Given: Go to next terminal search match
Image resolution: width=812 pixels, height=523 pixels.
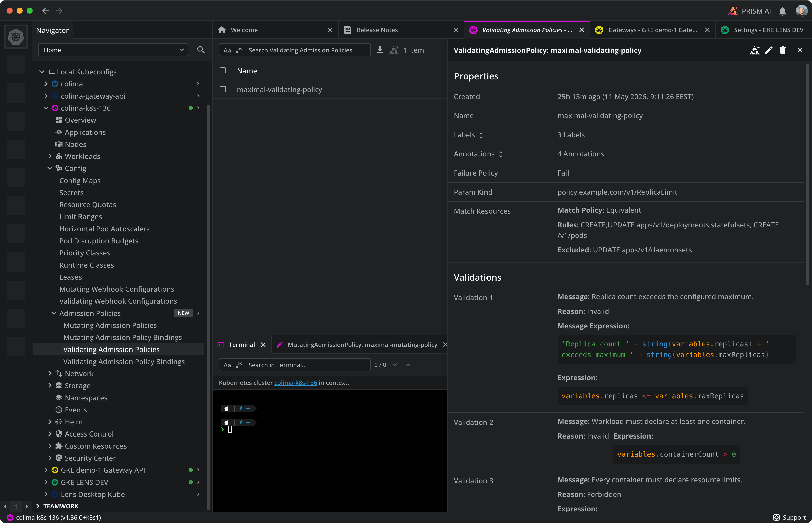Looking at the screenshot, I should click(395, 365).
